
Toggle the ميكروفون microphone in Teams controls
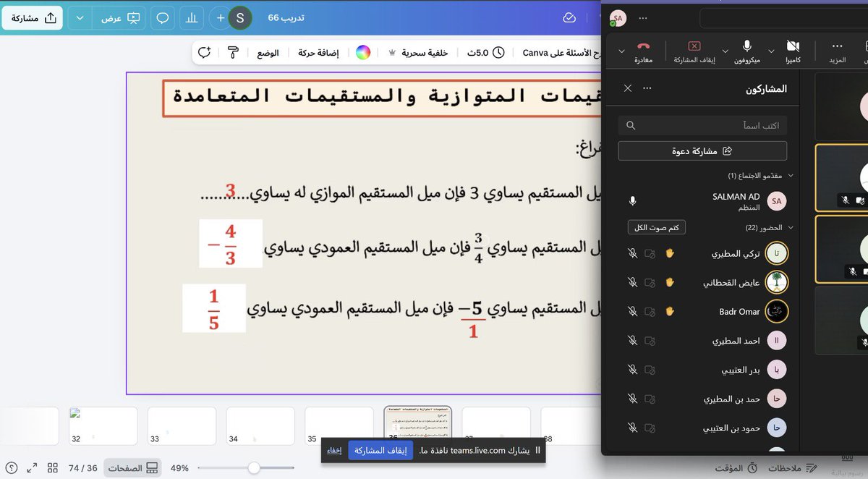747,45
